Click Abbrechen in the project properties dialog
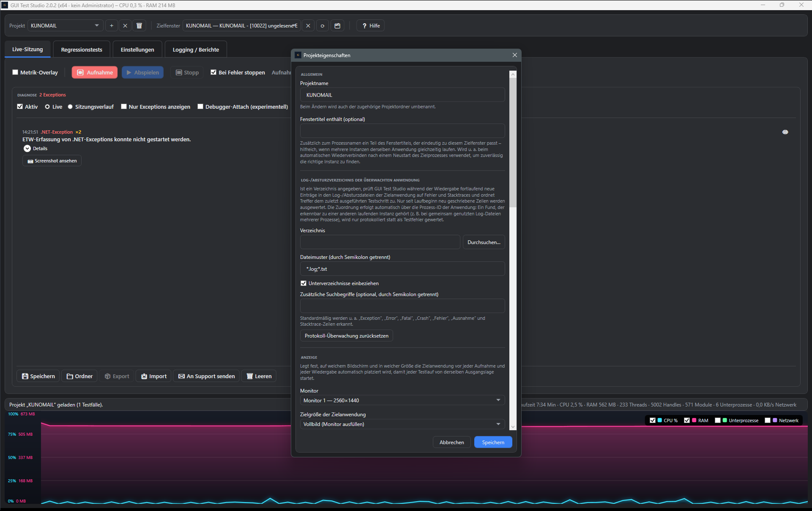This screenshot has width=812, height=511. pyautogui.click(x=452, y=442)
